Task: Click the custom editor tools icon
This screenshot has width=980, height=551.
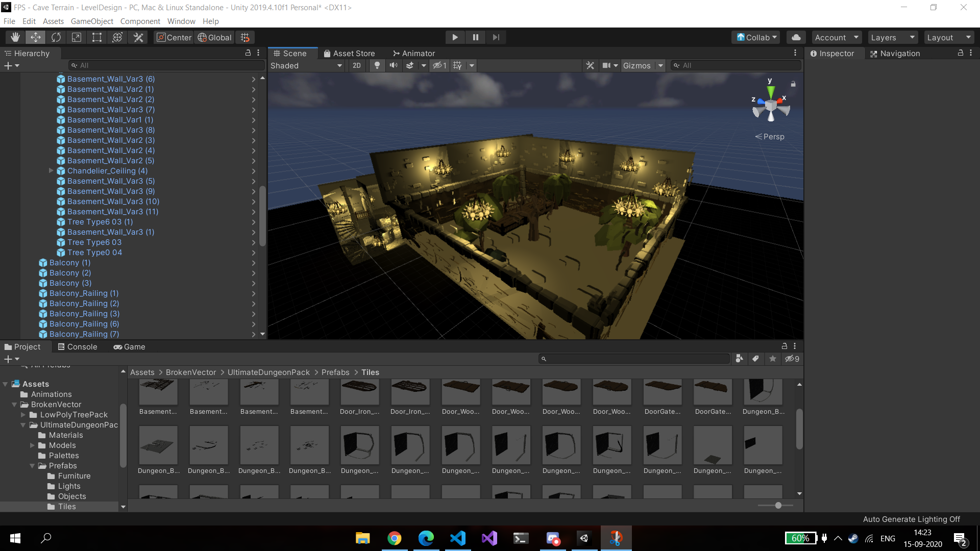Action: (138, 37)
